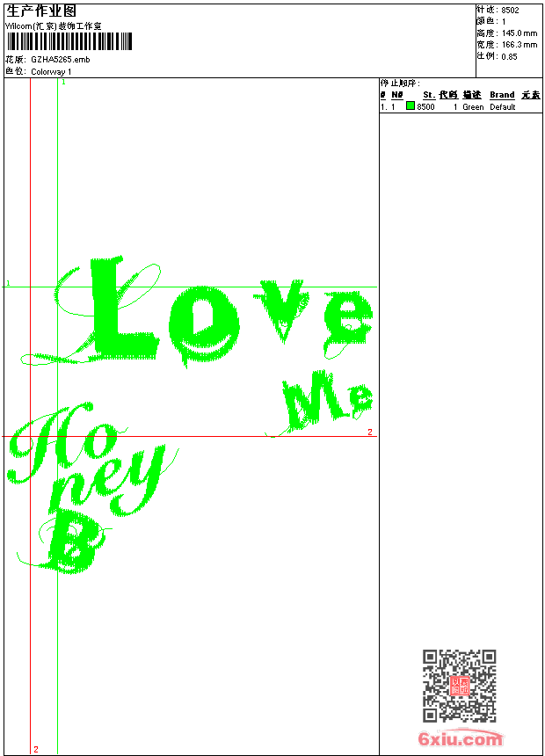Click the green thread color swatch
545x756 pixels.
(411, 106)
